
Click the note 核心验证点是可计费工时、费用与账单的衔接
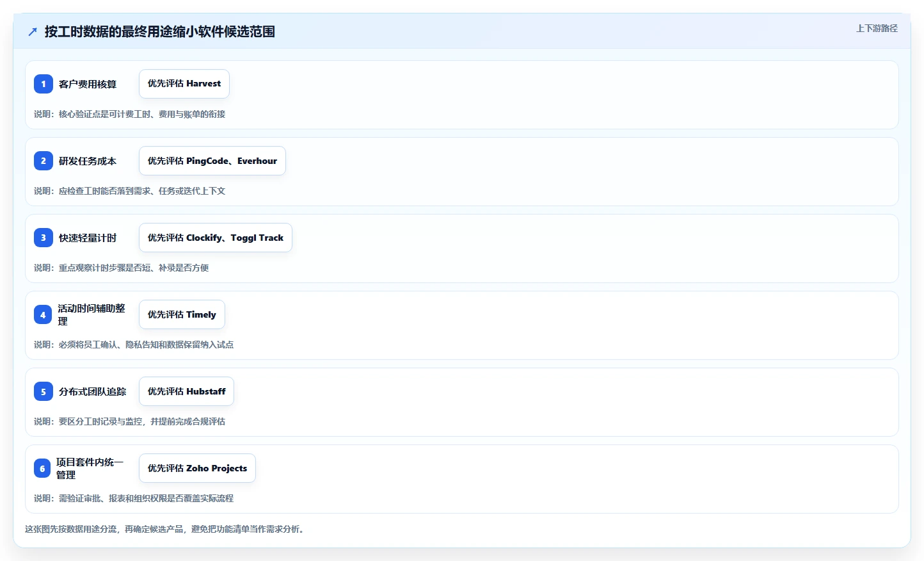[142, 114]
